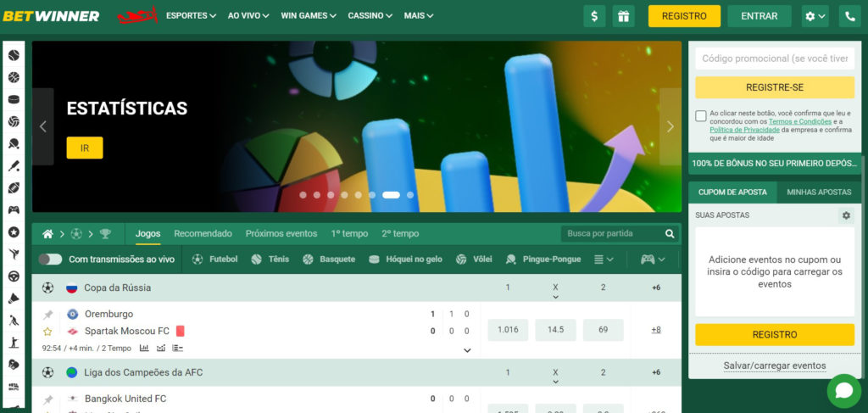Choose the cricket bat sidebar icon
Viewport: 868px width, 413px height.
(x=14, y=166)
